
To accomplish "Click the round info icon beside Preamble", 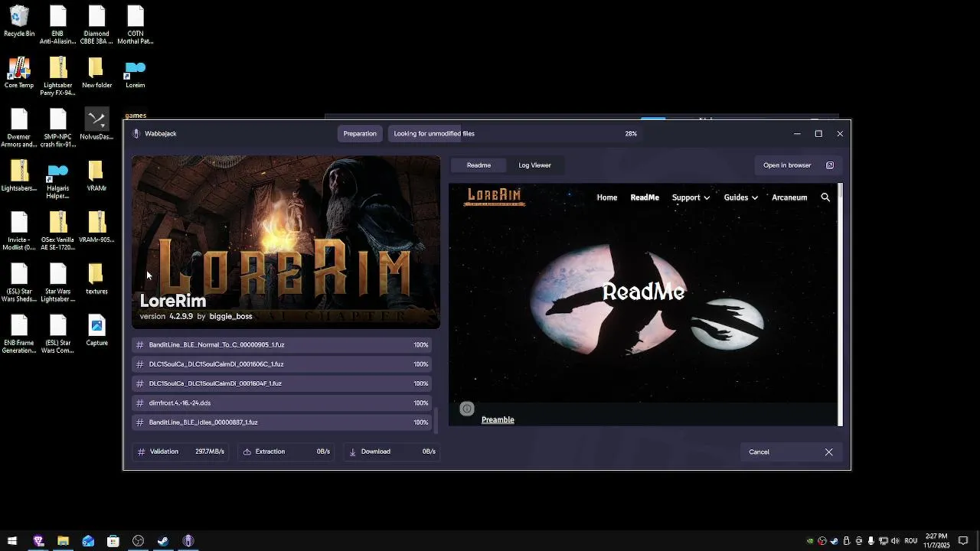I will click(x=467, y=409).
